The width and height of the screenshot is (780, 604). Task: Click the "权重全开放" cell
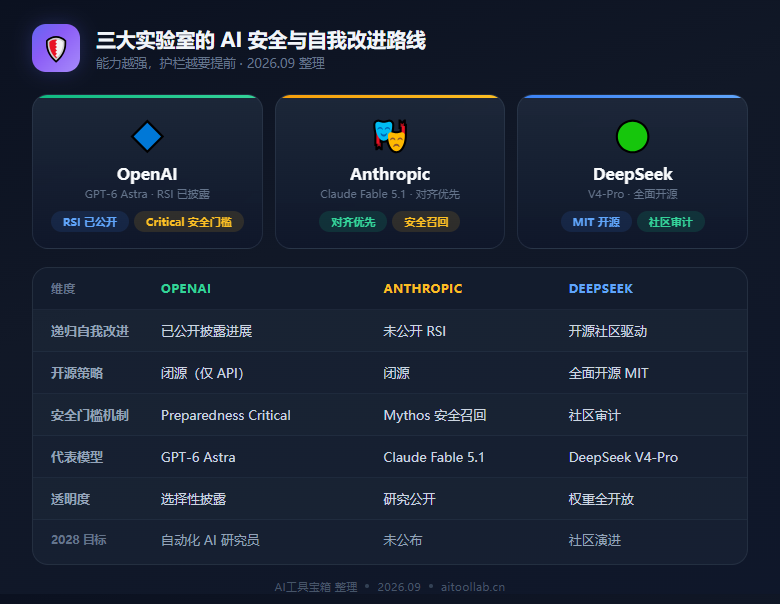coord(601,499)
